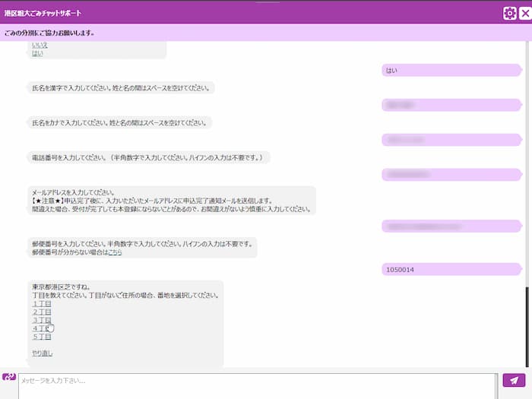
Task: Click the 東京都港区芝ですね text
Action: coord(61,287)
